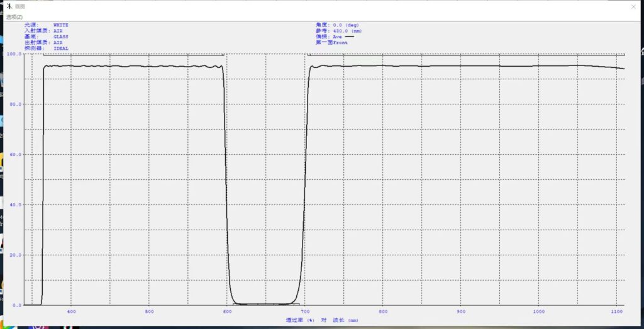
Task: Click the 430.0 (nm) reference value
Action: coord(347,31)
